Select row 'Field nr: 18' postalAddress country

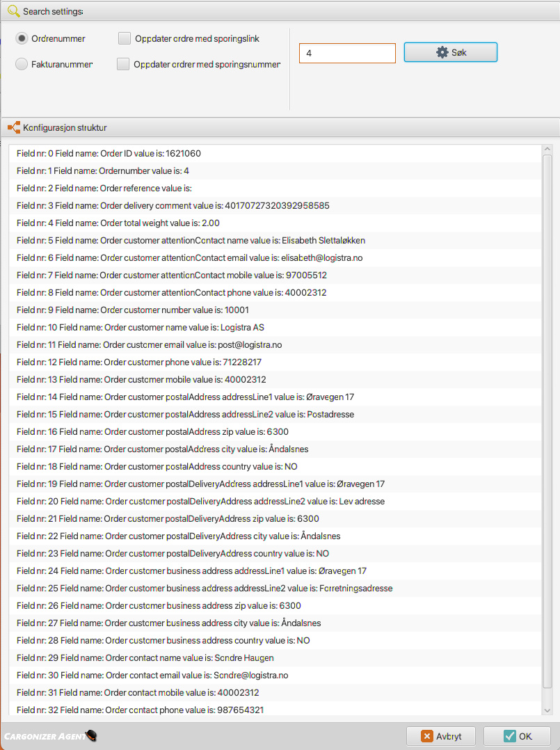point(275,466)
